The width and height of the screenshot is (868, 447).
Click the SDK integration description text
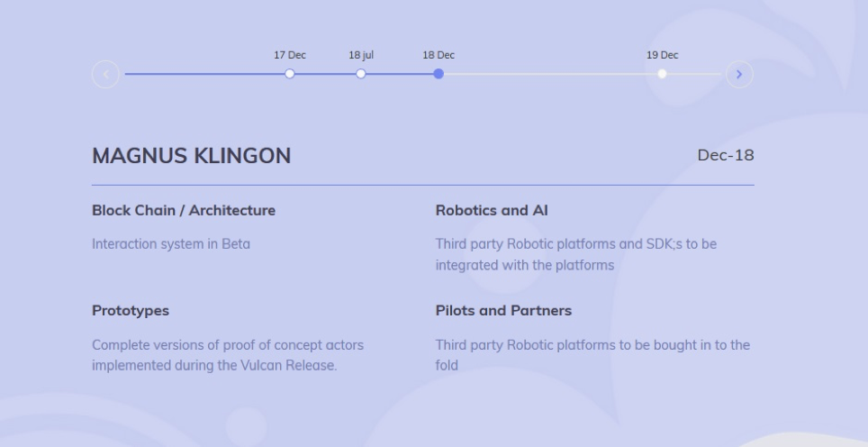[x=576, y=255]
